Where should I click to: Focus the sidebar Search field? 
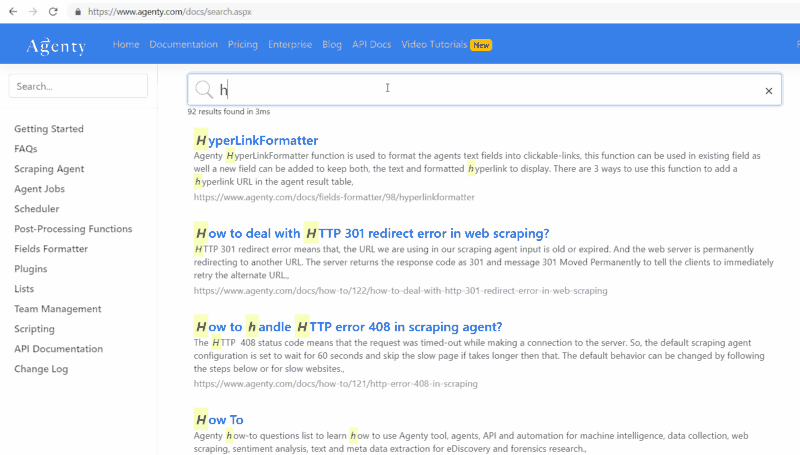point(78,86)
